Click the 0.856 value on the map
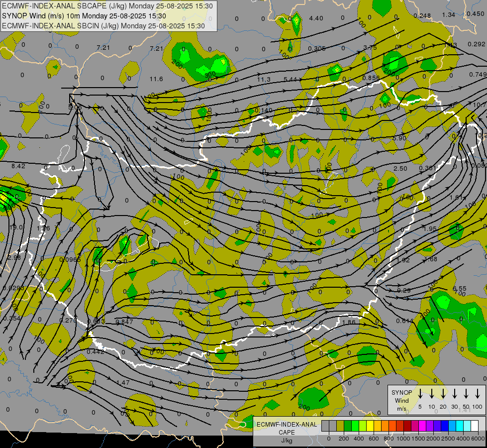 click(x=371, y=78)
